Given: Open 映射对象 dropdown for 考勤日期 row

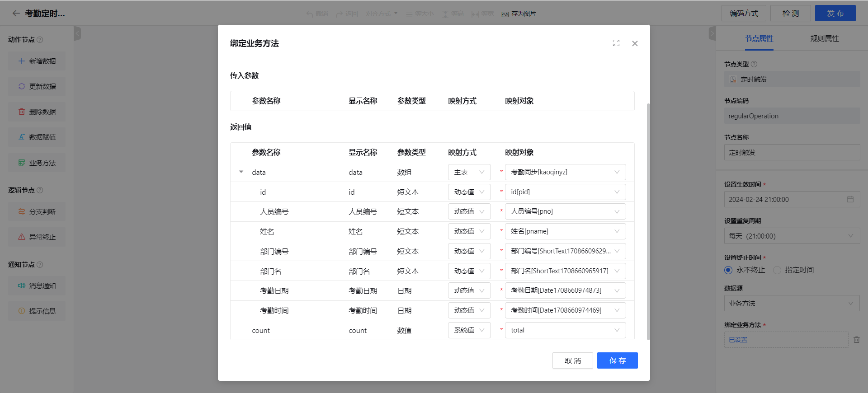Looking at the screenshot, I should (565, 290).
